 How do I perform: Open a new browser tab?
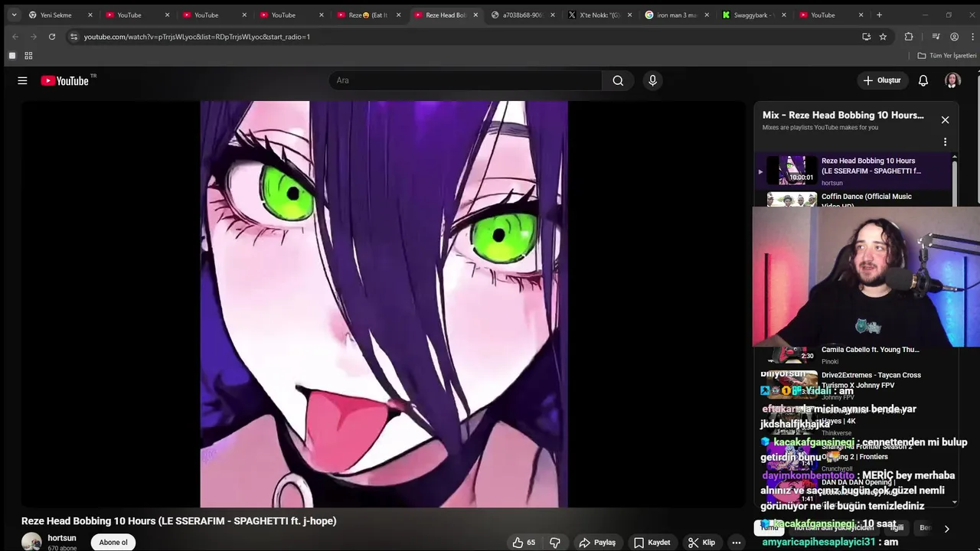tap(879, 15)
